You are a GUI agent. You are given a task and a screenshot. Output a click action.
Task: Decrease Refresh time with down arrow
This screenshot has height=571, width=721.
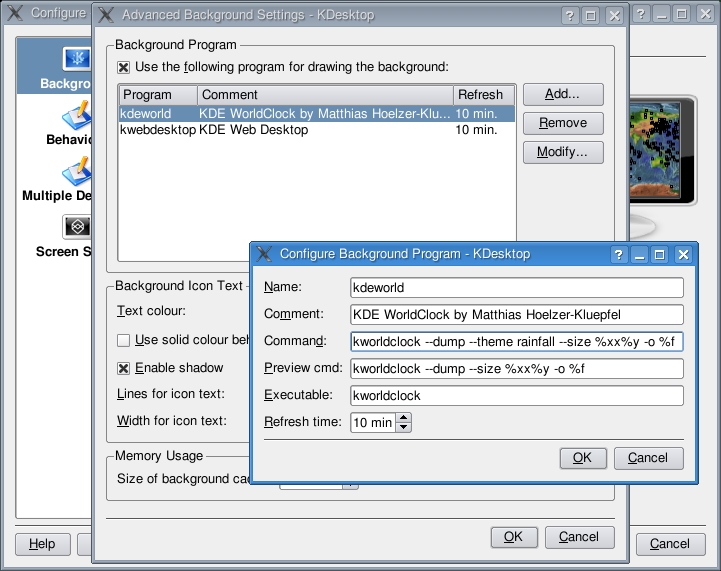403,427
